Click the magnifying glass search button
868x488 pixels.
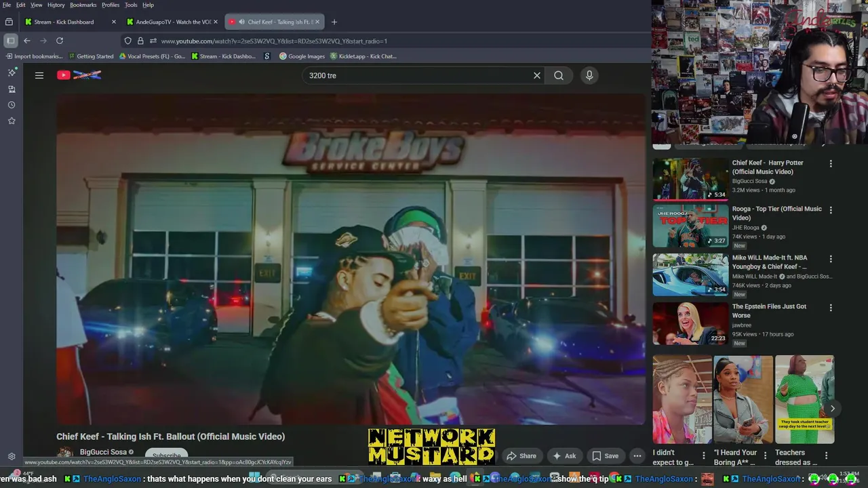click(559, 75)
